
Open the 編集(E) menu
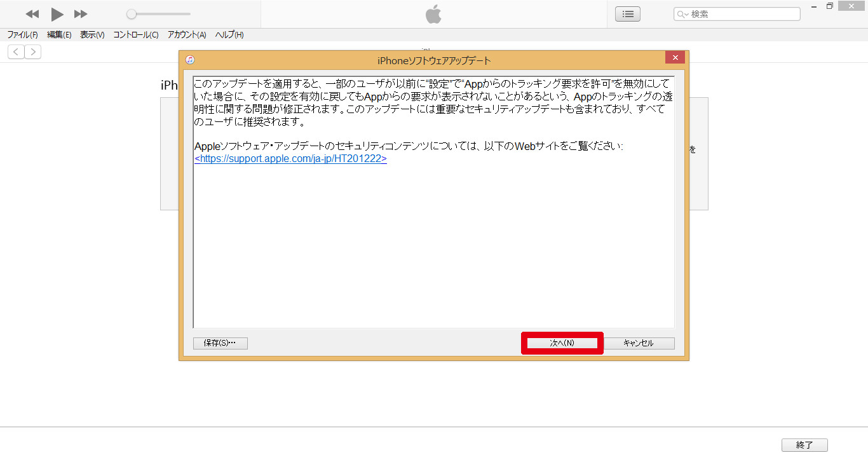tap(59, 35)
